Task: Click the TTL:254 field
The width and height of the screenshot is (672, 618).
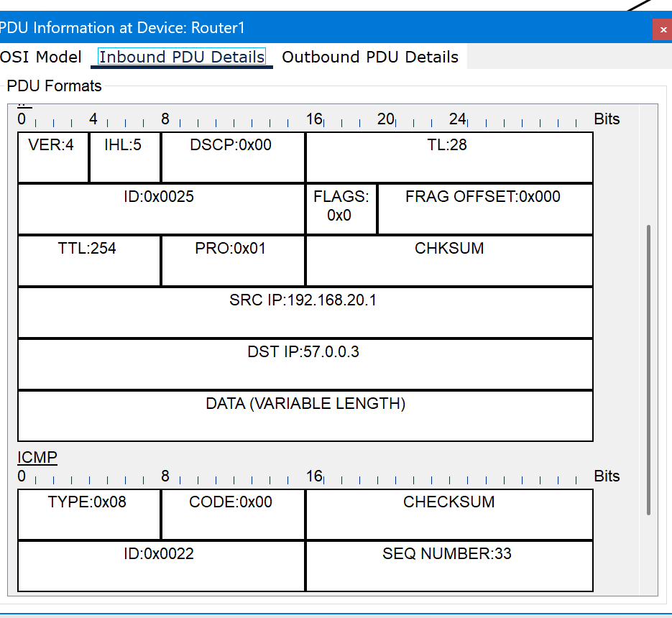Action: 89,261
